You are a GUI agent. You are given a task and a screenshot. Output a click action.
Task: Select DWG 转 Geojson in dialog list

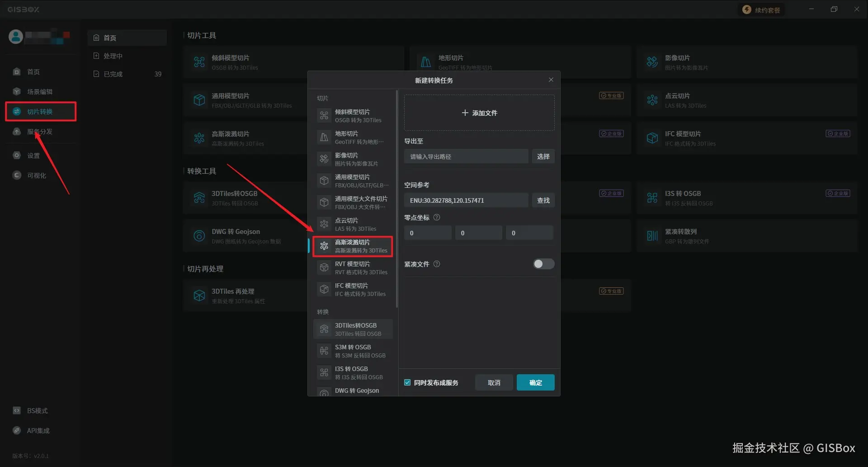pyautogui.click(x=353, y=391)
